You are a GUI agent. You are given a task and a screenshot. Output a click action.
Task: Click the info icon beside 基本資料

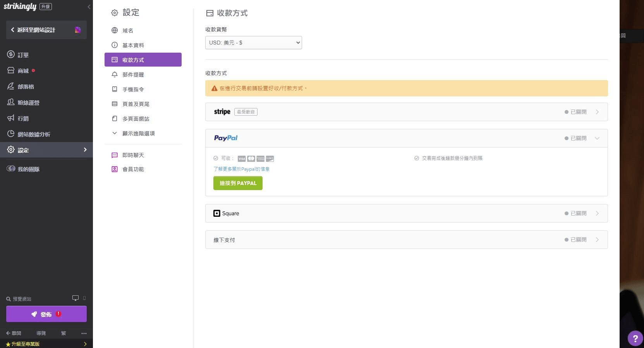[x=115, y=45]
